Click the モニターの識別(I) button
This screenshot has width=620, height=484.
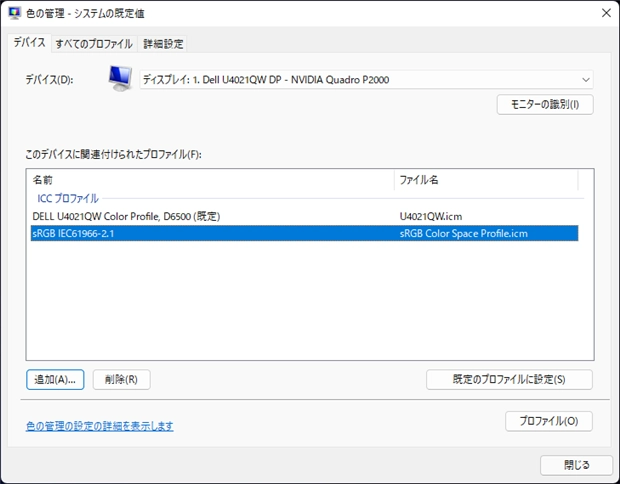coord(545,104)
